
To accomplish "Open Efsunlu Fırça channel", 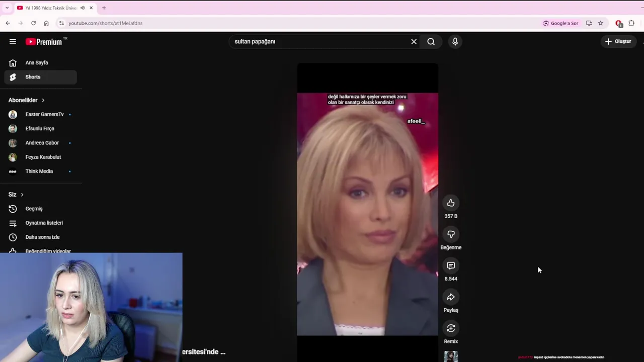I will (x=40, y=129).
